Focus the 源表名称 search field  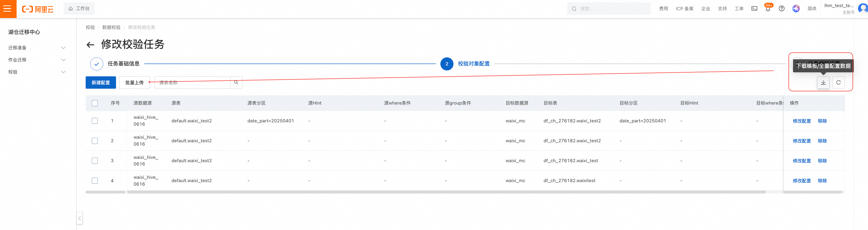point(192,83)
